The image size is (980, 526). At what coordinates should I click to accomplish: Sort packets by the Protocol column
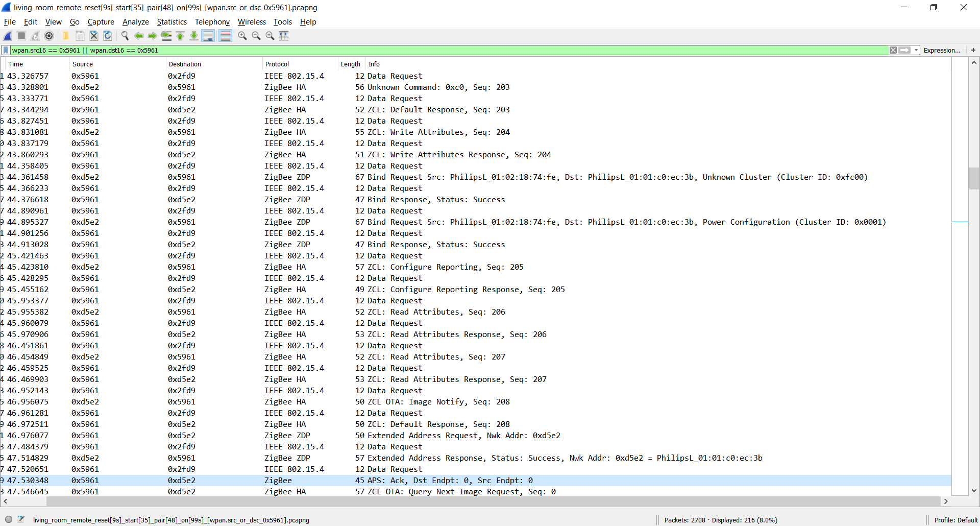pyautogui.click(x=300, y=64)
